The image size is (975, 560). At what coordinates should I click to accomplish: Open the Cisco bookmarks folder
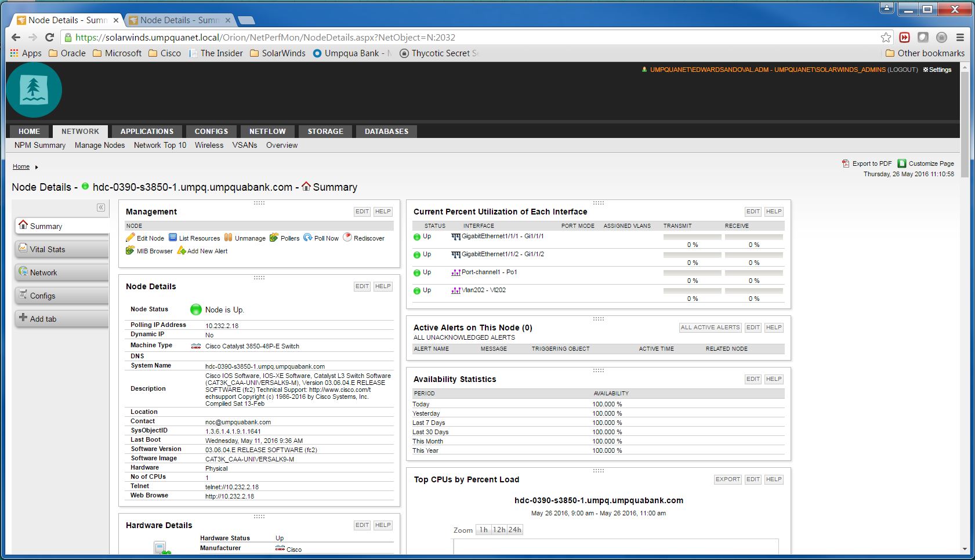coord(165,53)
